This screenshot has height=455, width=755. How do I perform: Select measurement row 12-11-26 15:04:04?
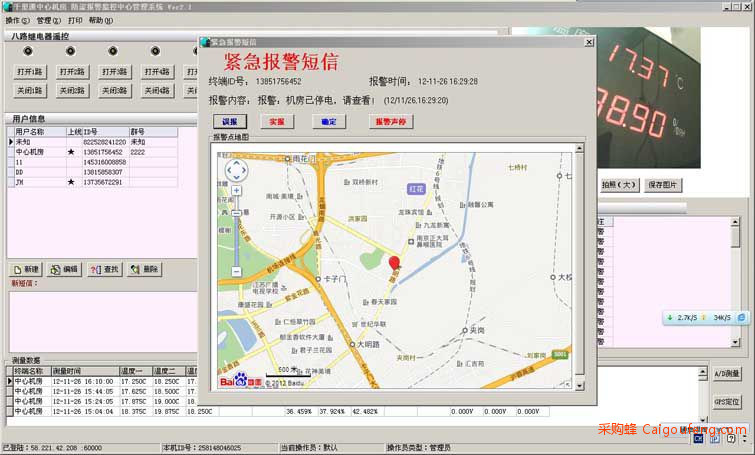(x=278, y=412)
